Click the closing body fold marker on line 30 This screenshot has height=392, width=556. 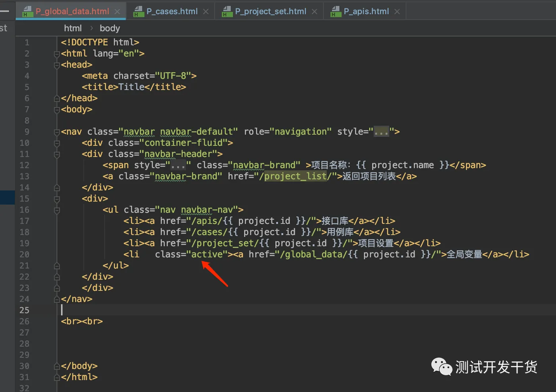(x=57, y=366)
